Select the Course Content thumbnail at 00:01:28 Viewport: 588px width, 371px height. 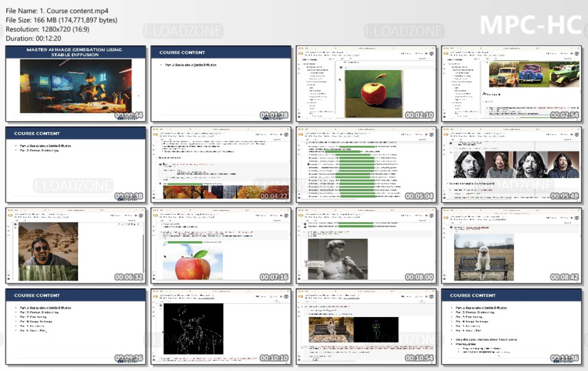(x=221, y=84)
